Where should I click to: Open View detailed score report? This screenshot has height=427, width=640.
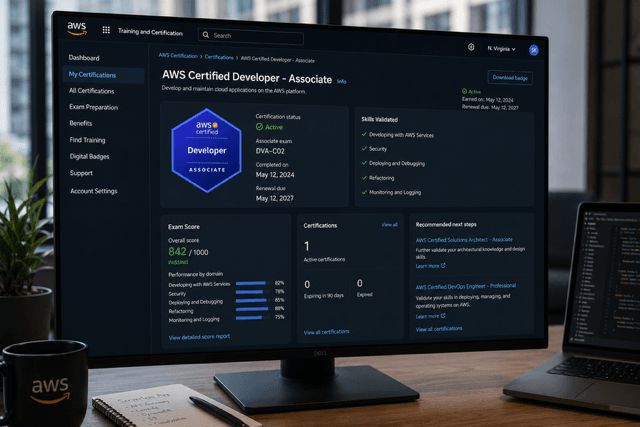click(x=199, y=337)
